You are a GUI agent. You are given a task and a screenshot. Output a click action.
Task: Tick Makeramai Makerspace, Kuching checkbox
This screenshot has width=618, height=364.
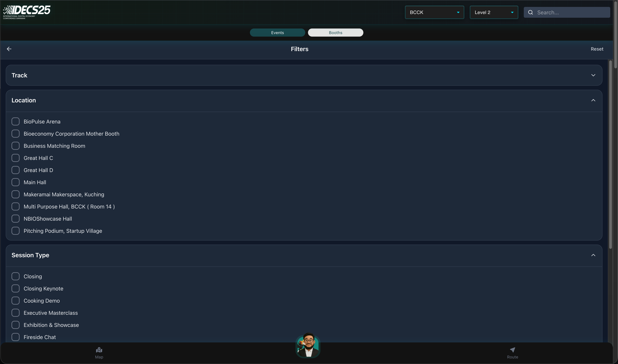(x=16, y=194)
